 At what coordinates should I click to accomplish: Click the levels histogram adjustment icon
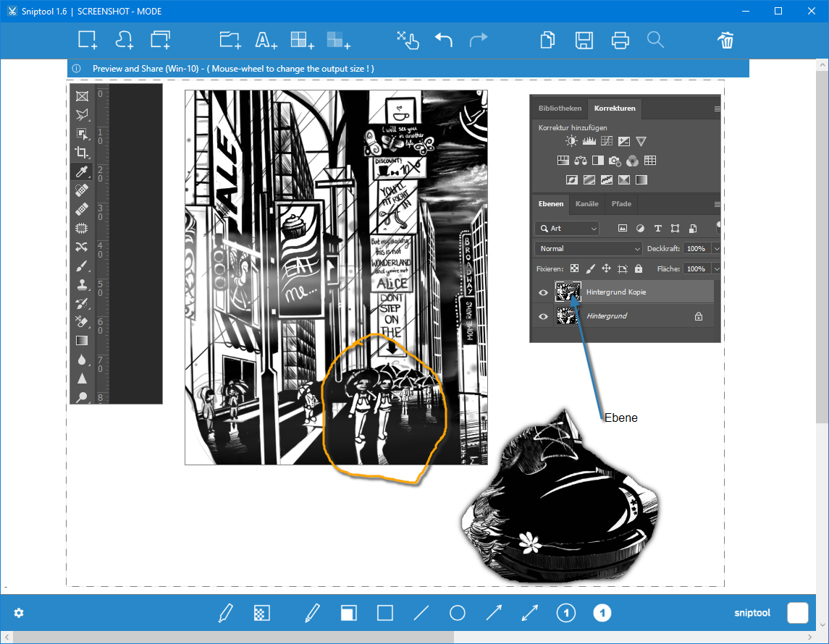[589, 141]
